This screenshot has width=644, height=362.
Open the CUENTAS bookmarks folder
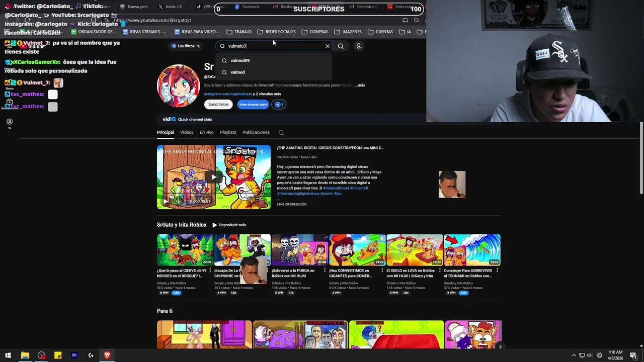pos(380,32)
